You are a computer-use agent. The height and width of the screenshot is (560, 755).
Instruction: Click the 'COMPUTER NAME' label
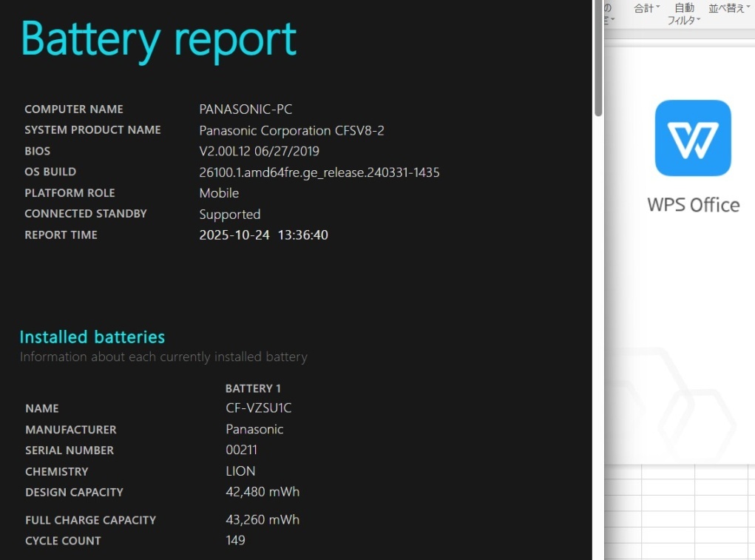pyautogui.click(x=74, y=109)
